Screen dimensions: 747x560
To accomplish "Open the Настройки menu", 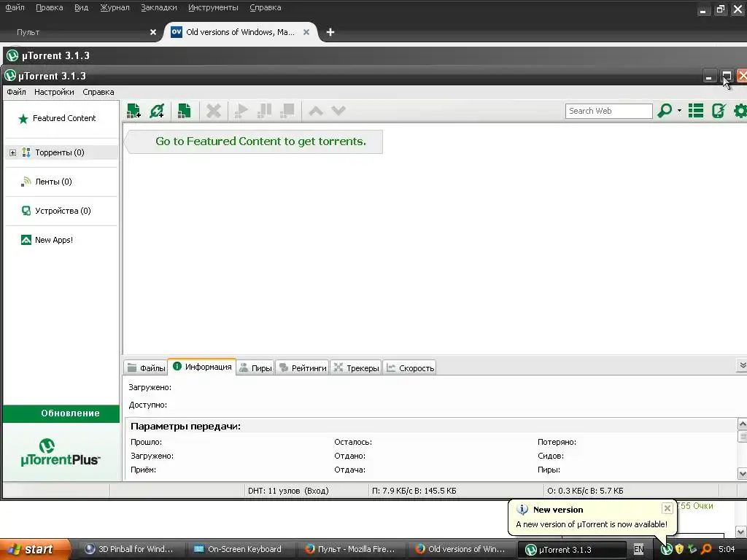I will coord(54,92).
